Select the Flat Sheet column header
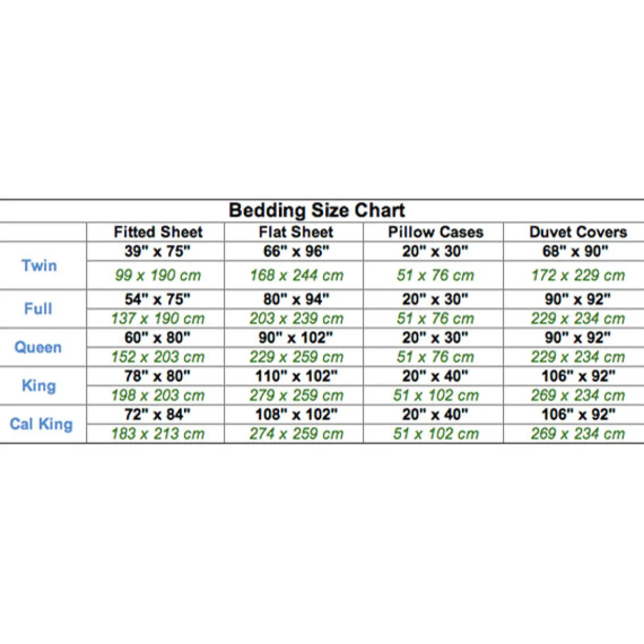 pos(296,232)
